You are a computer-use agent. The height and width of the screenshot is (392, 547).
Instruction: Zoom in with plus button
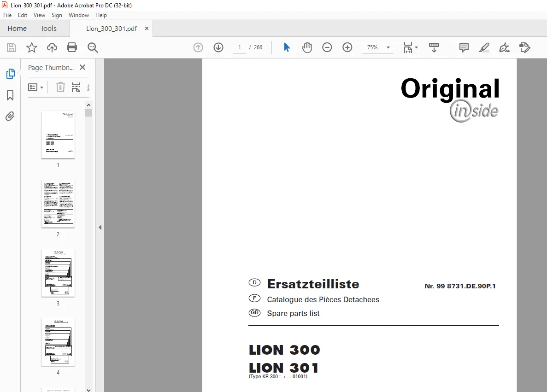pyautogui.click(x=347, y=47)
